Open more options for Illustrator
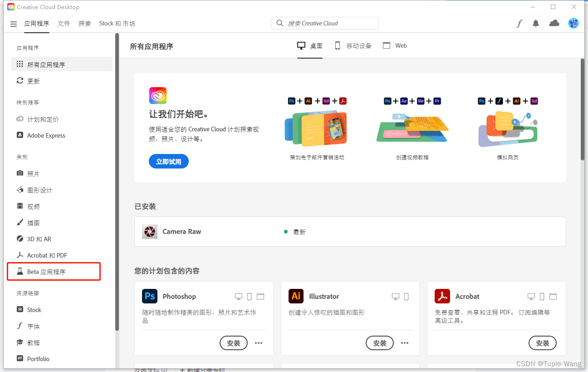The image size is (588, 372). click(x=405, y=343)
